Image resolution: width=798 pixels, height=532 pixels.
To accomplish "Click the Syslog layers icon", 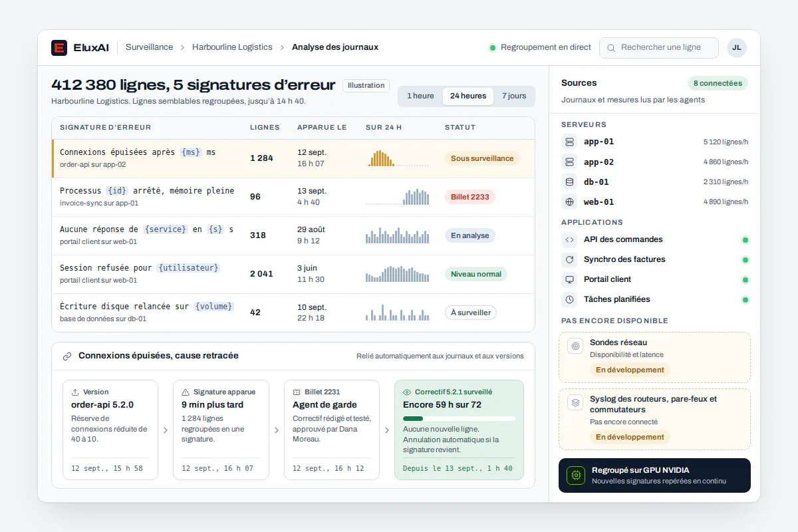I will coord(575,402).
